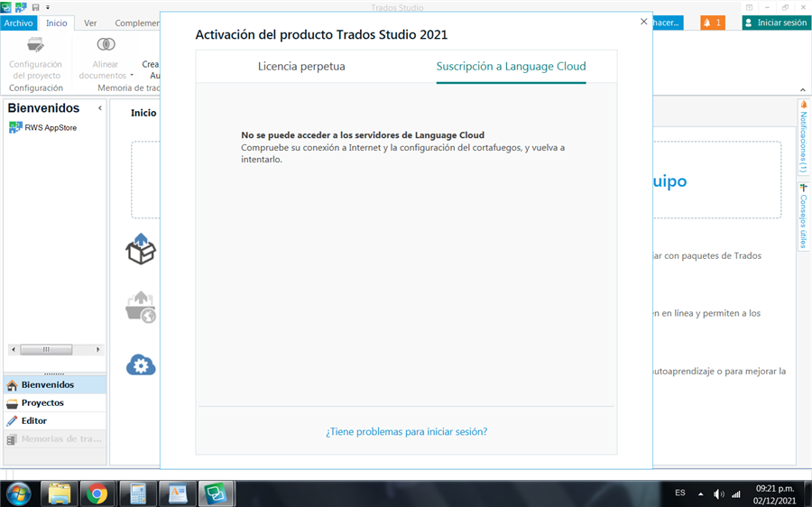Open the Notificaciones (1) side panel
The width and height of the screenshot is (812, 507).
pos(803,137)
